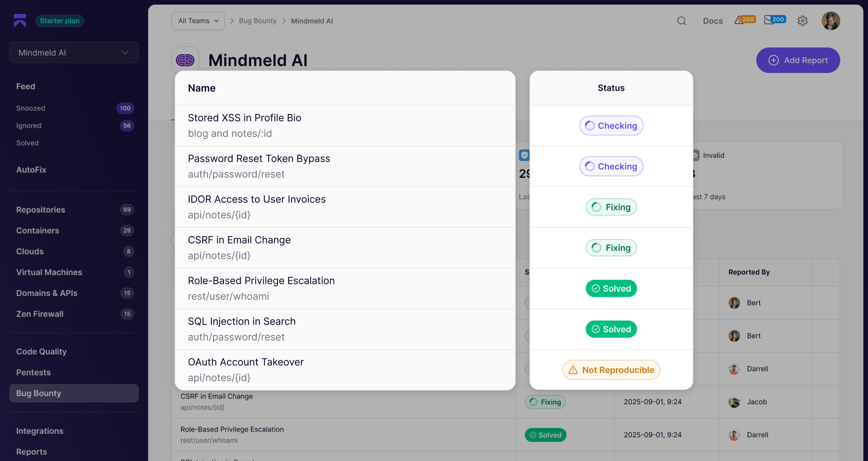
Task: Expand the All Teams dropdown
Action: click(x=198, y=21)
